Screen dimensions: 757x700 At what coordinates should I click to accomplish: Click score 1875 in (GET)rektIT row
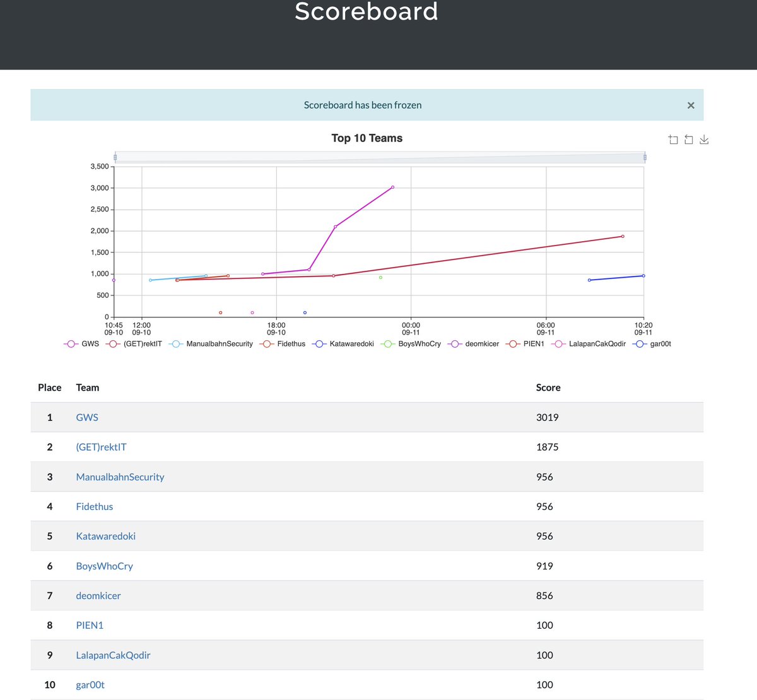pyautogui.click(x=547, y=447)
